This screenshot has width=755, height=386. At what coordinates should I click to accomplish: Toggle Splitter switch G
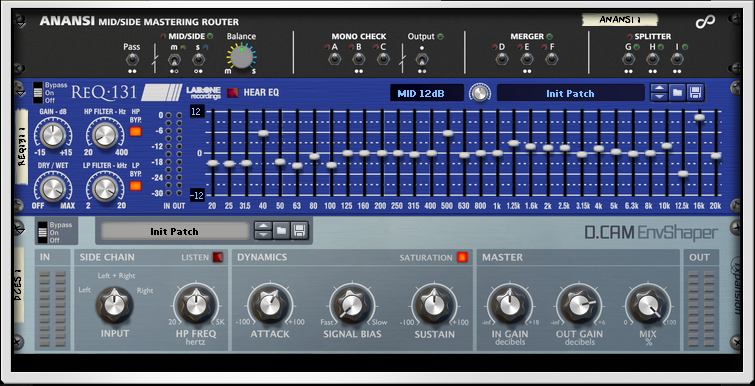[x=628, y=59]
